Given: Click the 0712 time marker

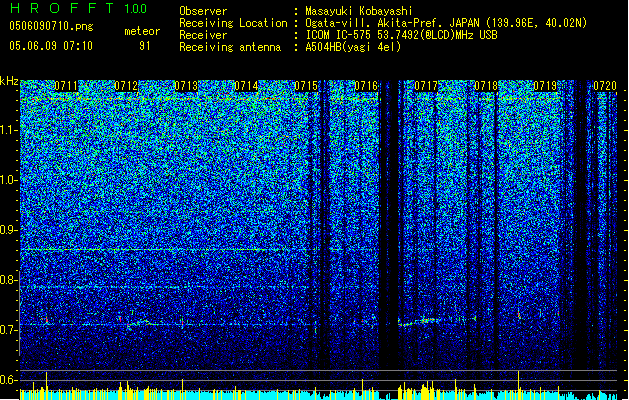Looking at the screenshot, I should point(126,86).
